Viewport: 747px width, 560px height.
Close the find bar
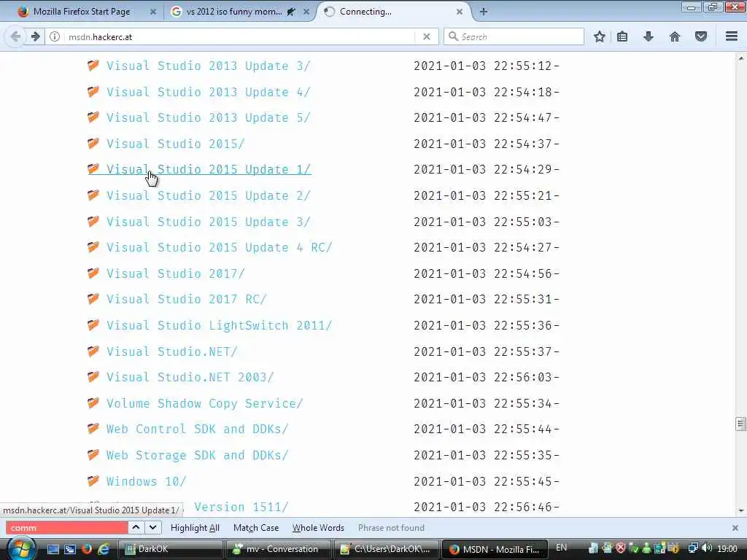click(735, 528)
